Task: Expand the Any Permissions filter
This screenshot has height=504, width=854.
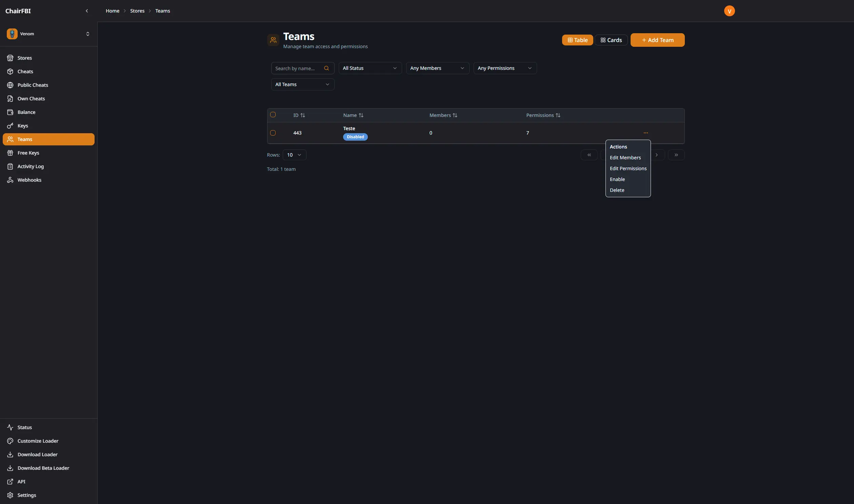Action: point(504,68)
